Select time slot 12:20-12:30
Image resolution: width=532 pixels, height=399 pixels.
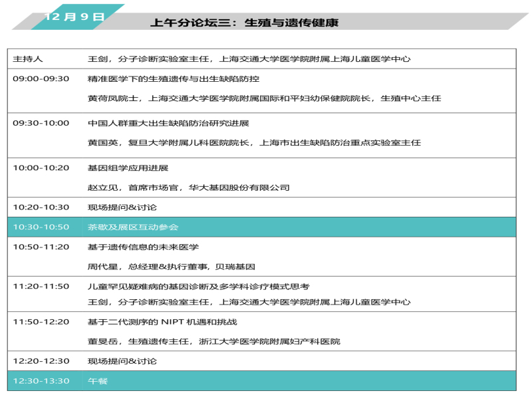pos(41,361)
